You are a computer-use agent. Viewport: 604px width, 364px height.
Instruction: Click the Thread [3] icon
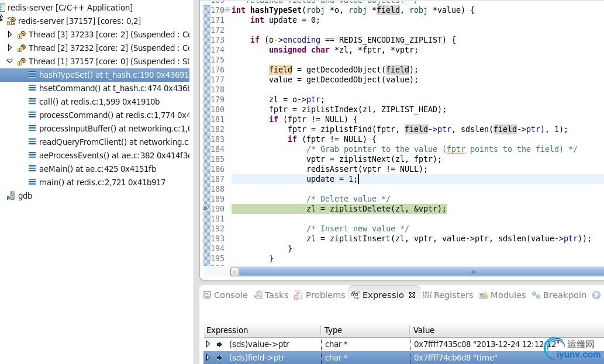click(x=22, y=34)
